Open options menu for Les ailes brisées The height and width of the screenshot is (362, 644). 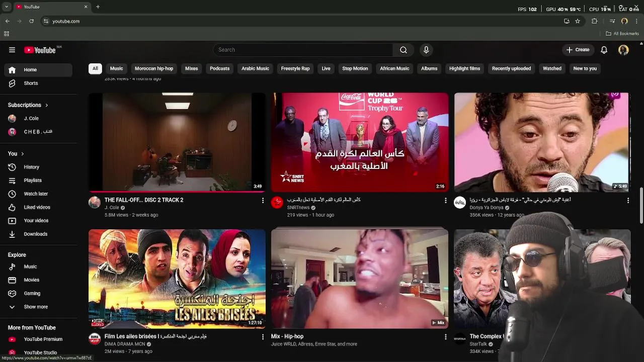(x=263, y=337)
